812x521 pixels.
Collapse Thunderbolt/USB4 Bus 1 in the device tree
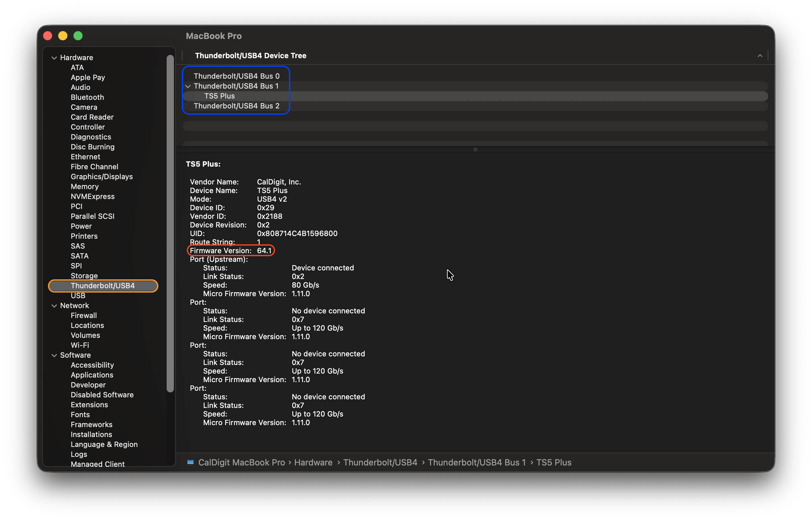tap(188, 86)
